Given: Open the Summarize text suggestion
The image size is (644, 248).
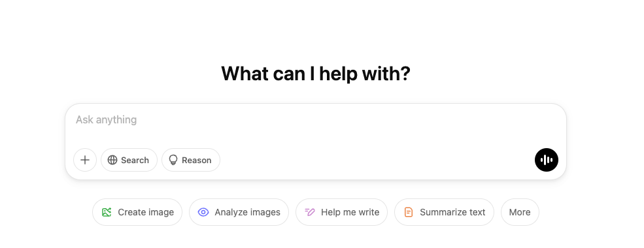Looking at the screenshot, I should [444, 212].
